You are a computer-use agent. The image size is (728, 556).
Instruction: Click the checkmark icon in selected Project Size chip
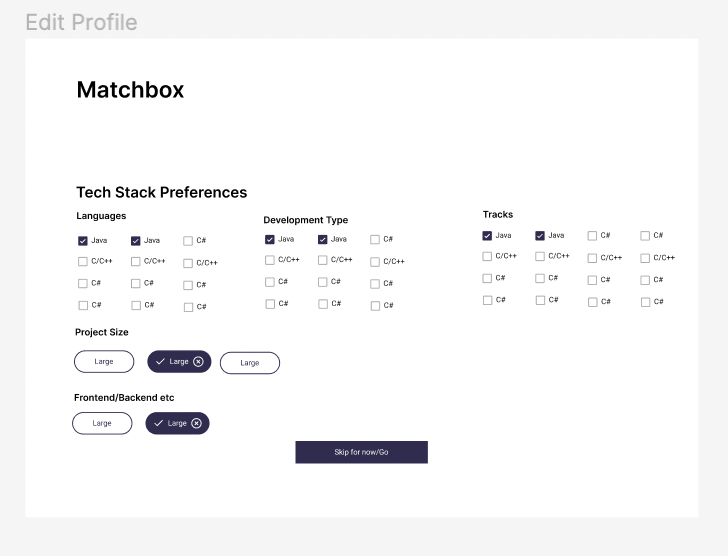pyautogui.click(x=160, y=361)
